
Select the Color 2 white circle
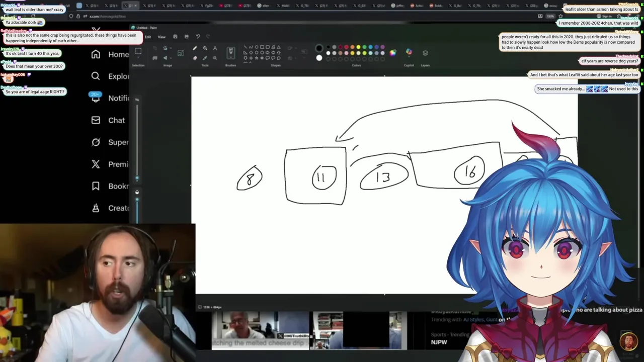pos(319,58)
